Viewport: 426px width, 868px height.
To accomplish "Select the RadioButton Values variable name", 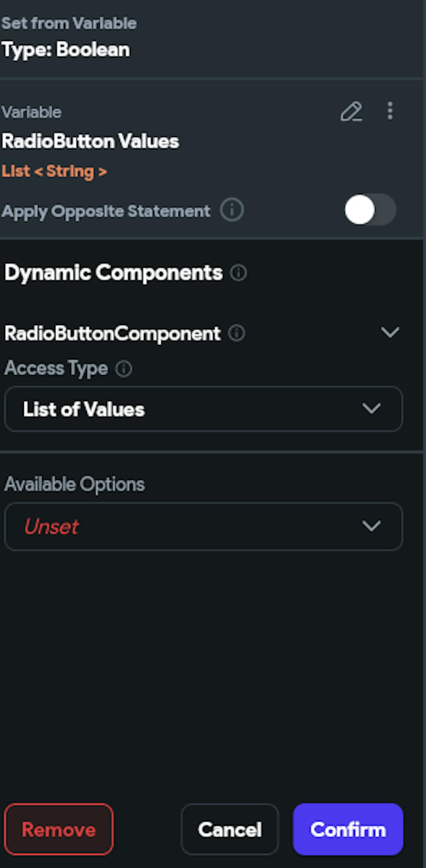I will pyautogui.click(x=90, y=141).
